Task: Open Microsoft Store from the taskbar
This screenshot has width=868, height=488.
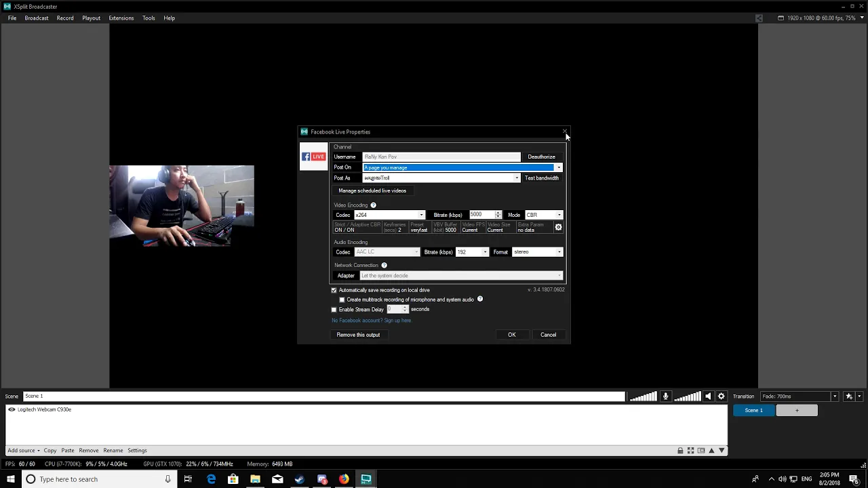Action: (x=233, y=479)
